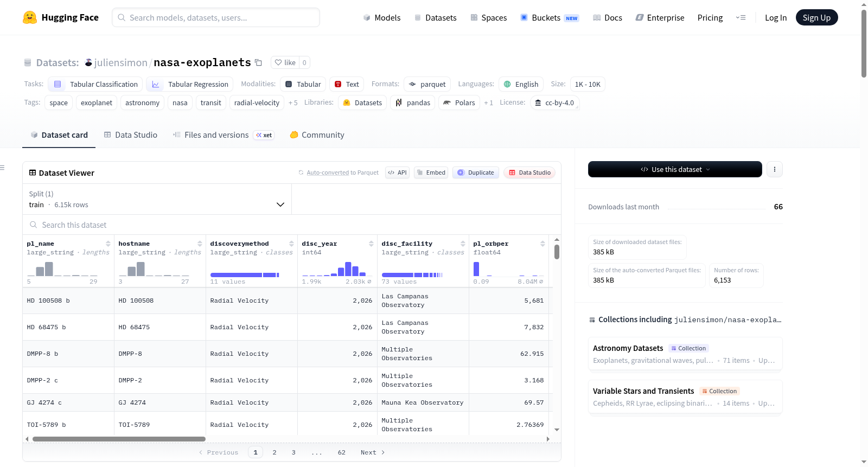Open the Enterprise menu item
The image size is (868, 467).
[660, 17]
